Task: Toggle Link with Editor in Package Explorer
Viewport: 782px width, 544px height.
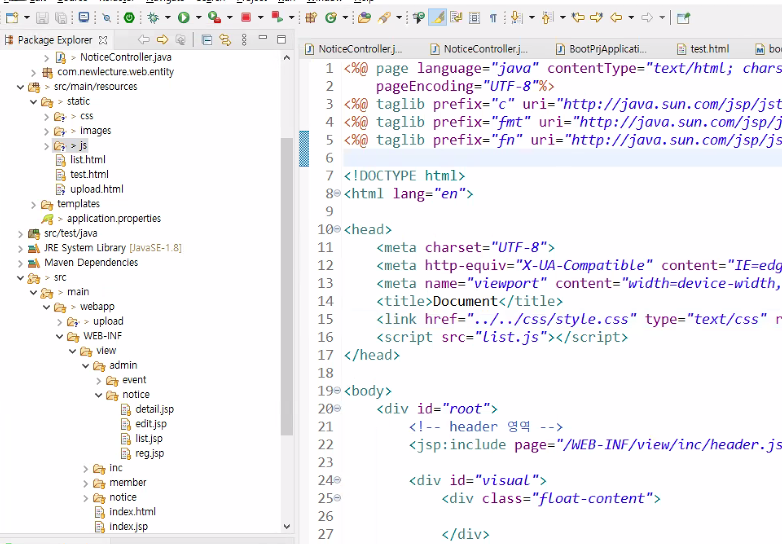Action: 225,40
